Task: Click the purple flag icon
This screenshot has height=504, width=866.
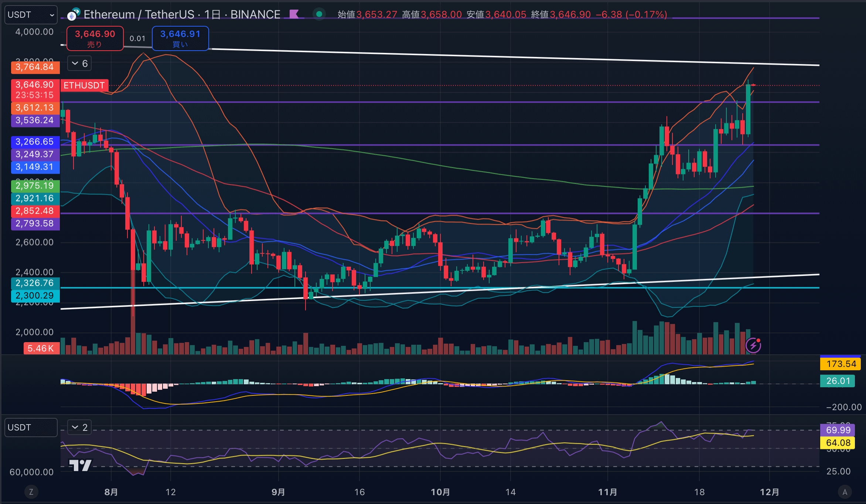Action: [x=294, y=14]
